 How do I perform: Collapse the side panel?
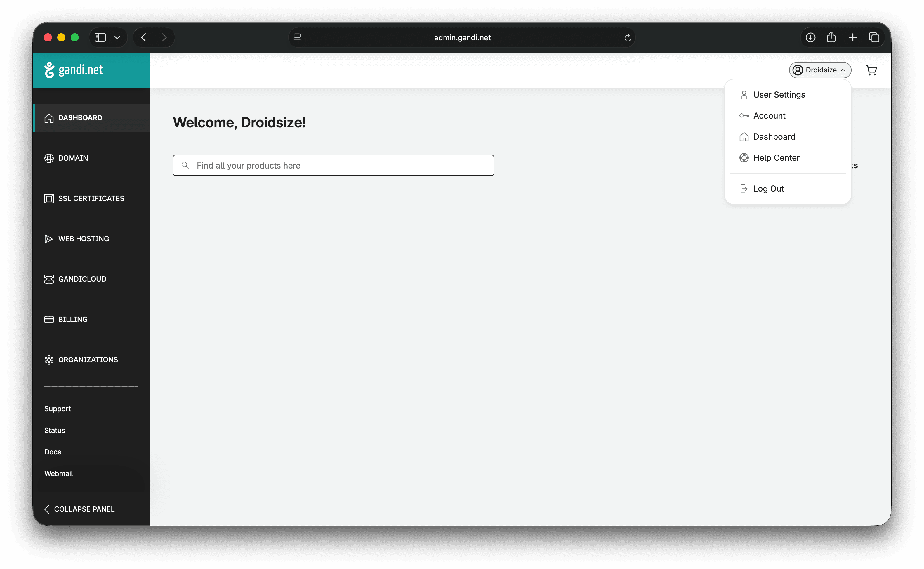coord(79,509)
